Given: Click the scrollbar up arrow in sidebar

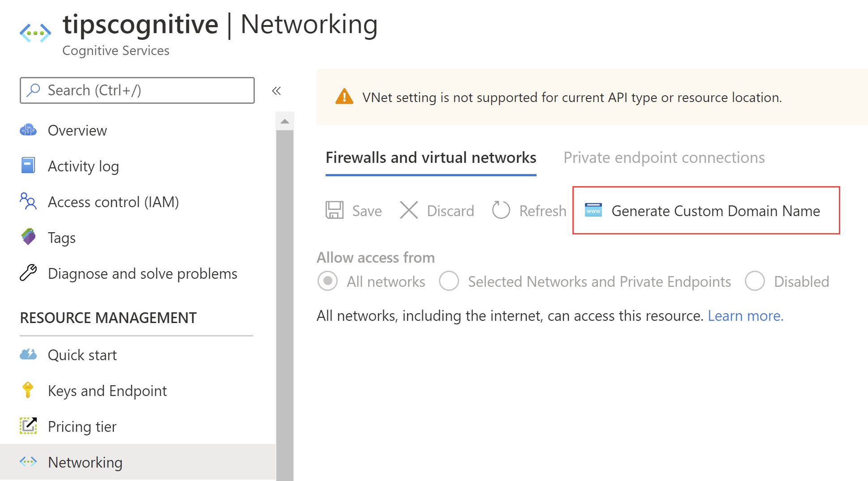Looking at the screenshot, I should (x=284, y=121).
